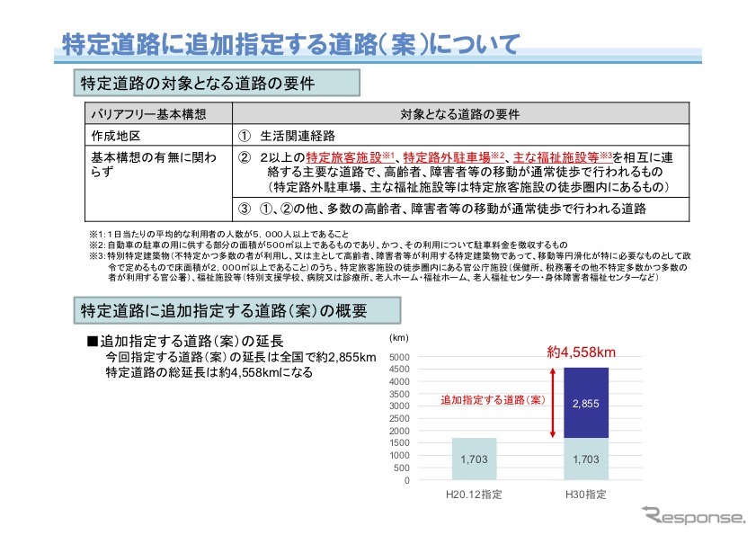Screen dimensions: 756x535
Task: Click y-axis value 5000
Action: click(399, 358)
